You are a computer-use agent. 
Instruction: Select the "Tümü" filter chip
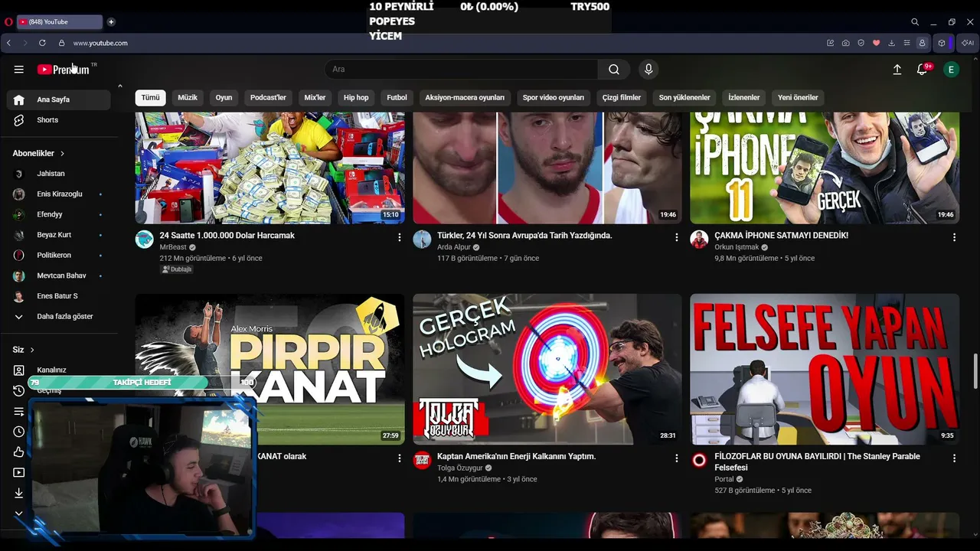tap(150, 98)
